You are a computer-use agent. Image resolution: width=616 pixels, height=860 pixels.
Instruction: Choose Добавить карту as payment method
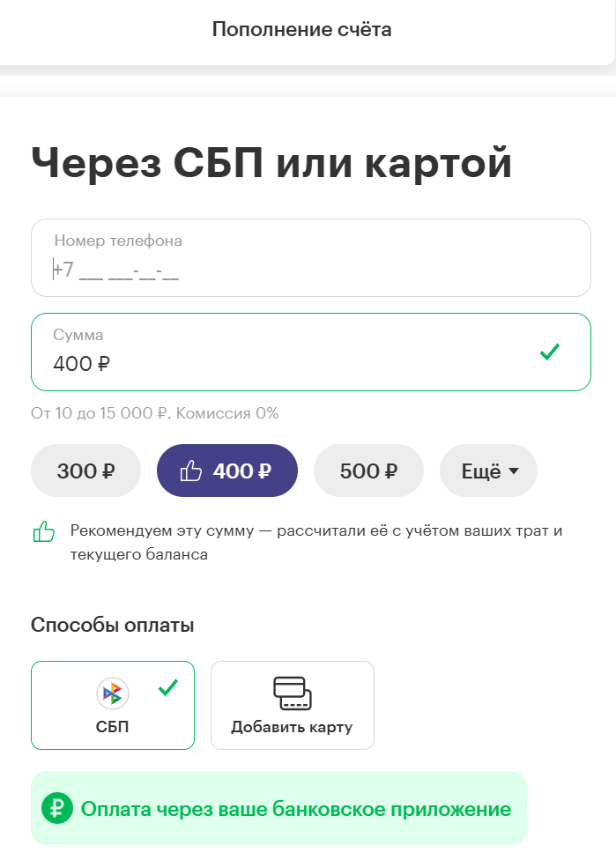click(x=293, y=705)
